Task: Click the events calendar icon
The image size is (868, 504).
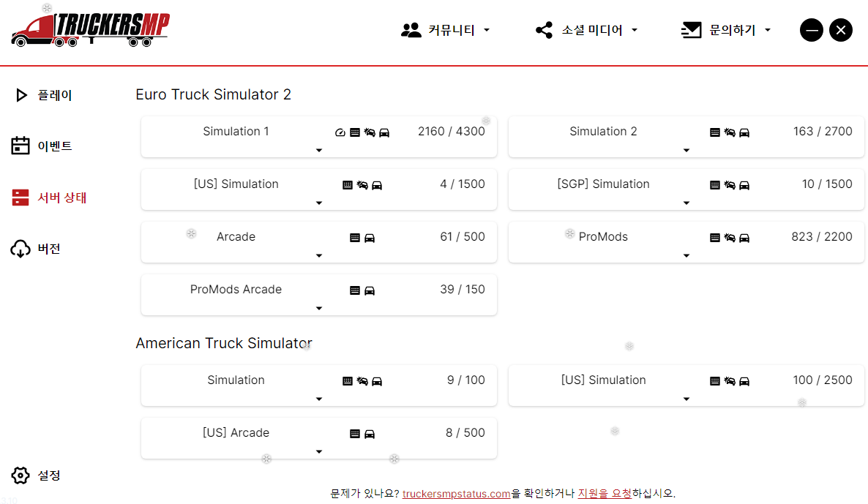Action: (x=20, y=146)
